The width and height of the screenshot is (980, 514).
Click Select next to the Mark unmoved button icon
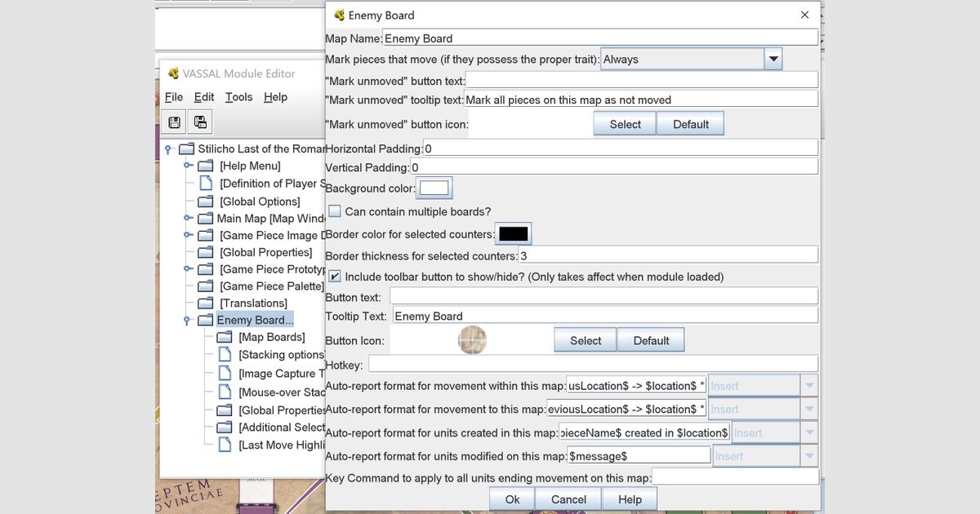(624, 124)
